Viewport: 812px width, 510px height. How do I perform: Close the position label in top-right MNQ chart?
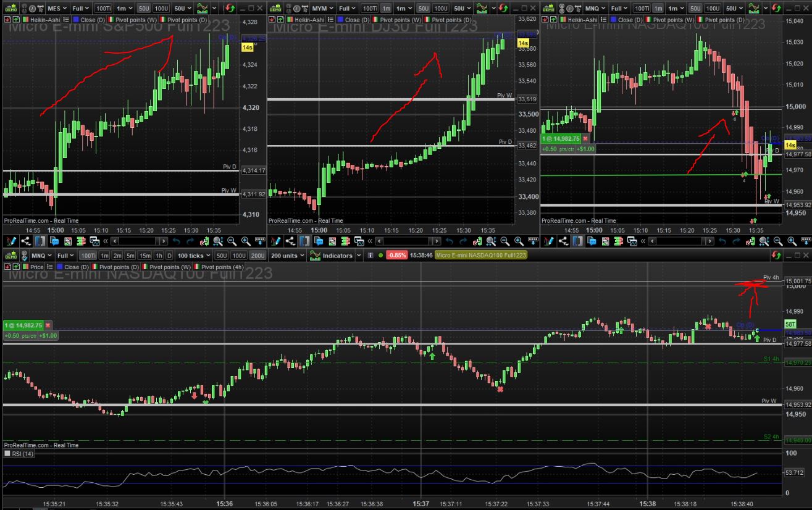pos(585,139)
